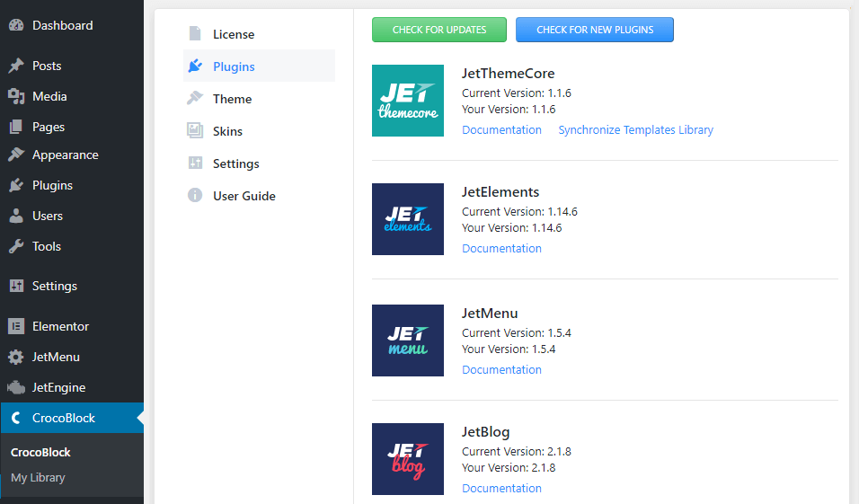The height and width of the screenshot is (504, 859).
Task: Click the Posts pushpin icon
Action: click(x=16, y=66)
